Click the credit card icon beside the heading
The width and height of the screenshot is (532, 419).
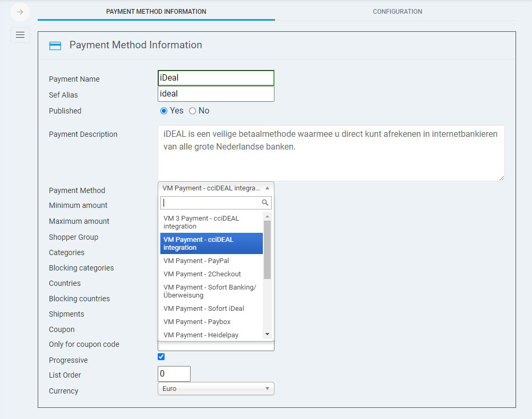click(x=55, y=46)
